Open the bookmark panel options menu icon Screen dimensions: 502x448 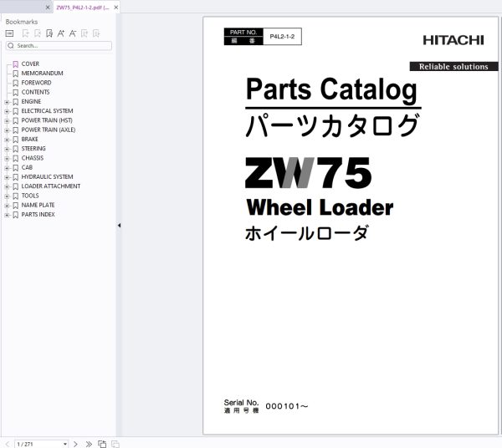point(9,33)
